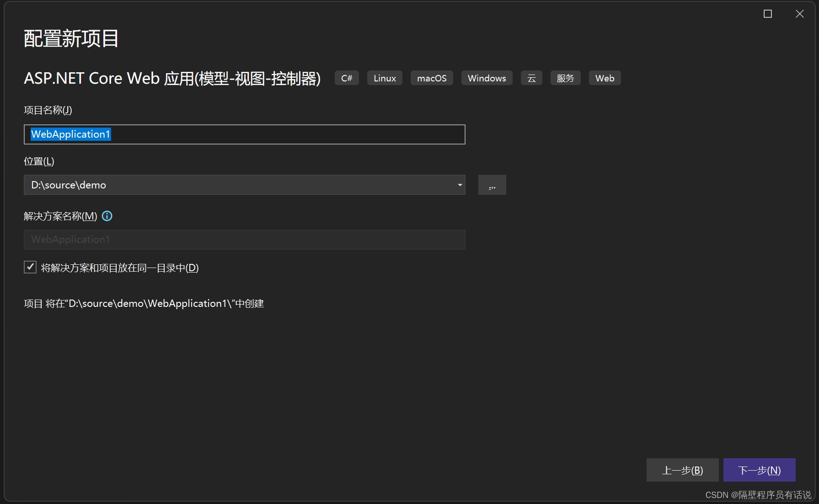
Task: Click the 位置(L) label
Action: point(39,161)
